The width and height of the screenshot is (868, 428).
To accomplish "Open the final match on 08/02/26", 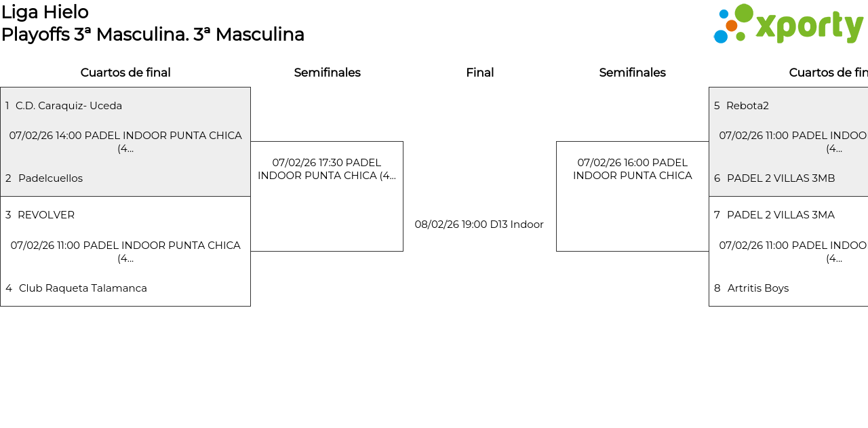I will (x=479, y=225).
